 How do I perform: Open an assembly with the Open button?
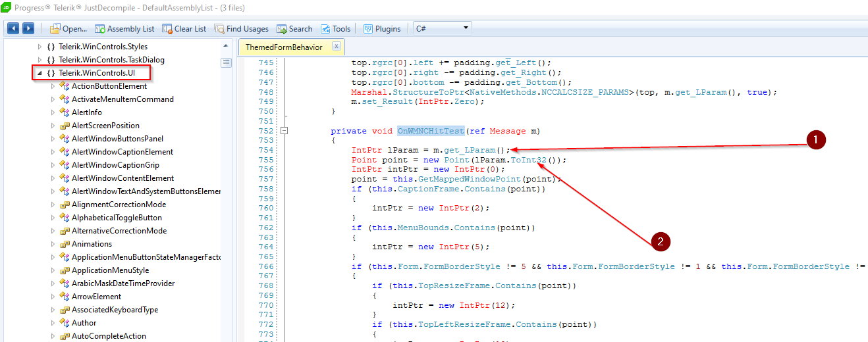point(68,28)
